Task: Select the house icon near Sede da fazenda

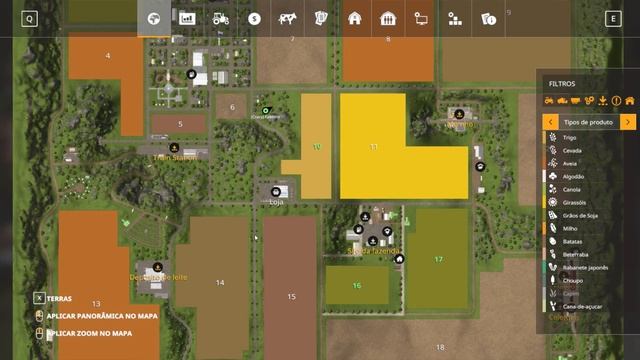Action: click(399, 259)
